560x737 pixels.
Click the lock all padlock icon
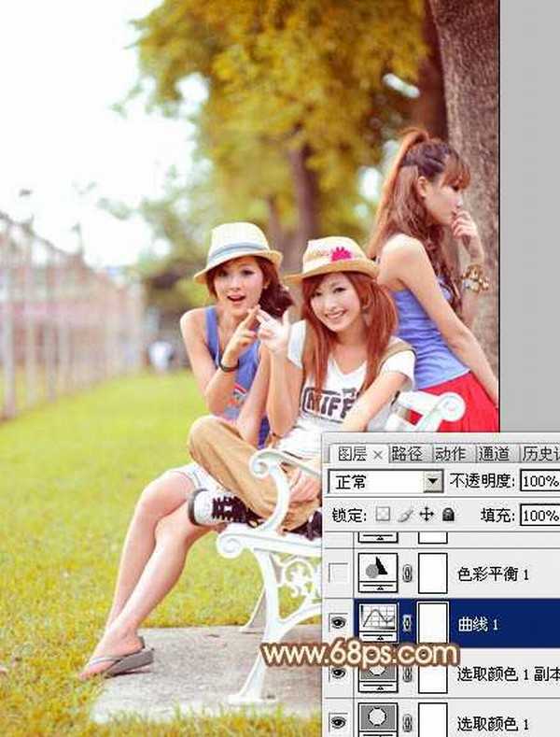coord(448,515)
